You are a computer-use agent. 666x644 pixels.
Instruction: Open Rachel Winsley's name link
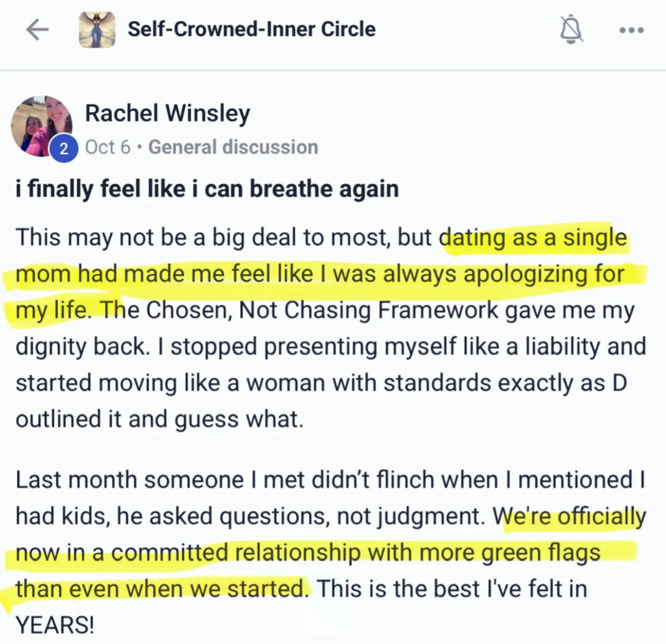(x=168, y=113)
